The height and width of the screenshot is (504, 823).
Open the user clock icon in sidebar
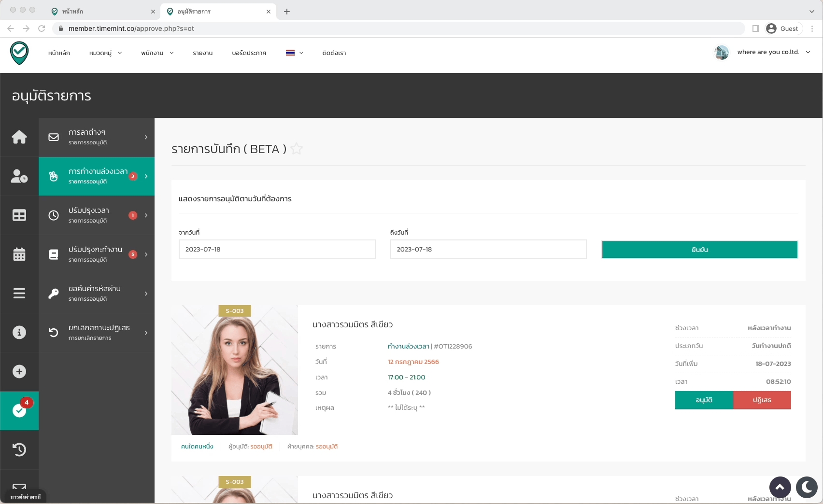coord(19,176)
